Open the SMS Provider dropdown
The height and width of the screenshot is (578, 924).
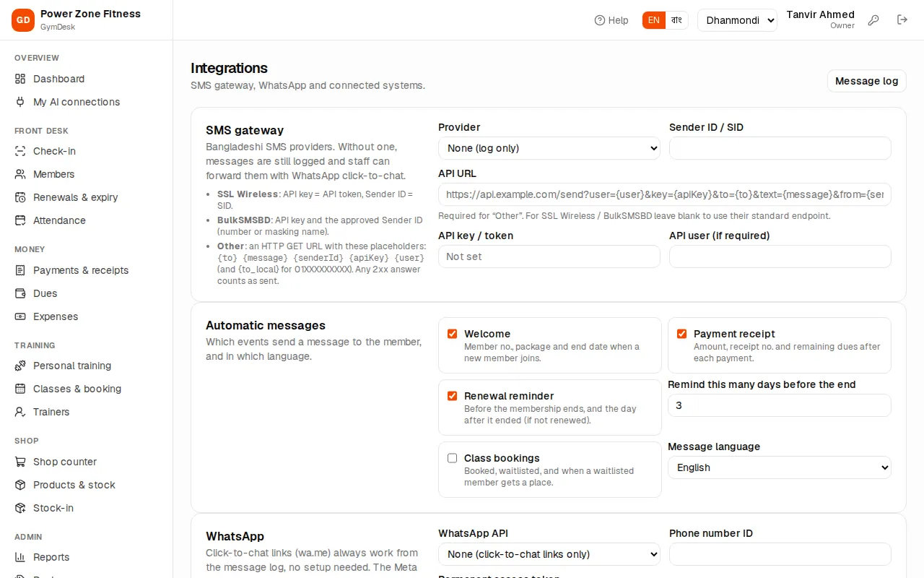tap(549, 148)
